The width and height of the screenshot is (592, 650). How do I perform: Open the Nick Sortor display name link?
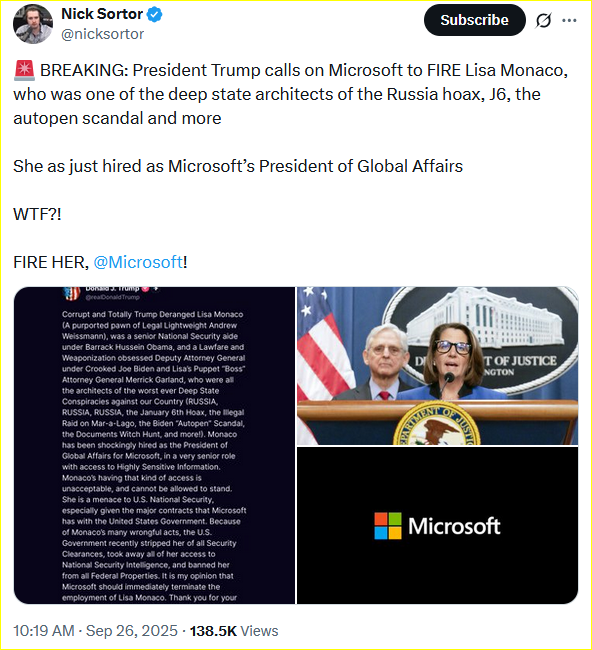coord(102,14)
